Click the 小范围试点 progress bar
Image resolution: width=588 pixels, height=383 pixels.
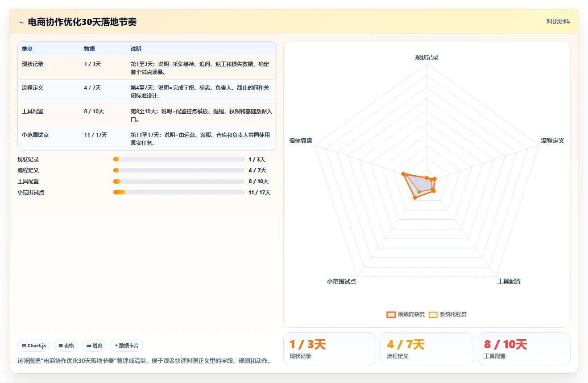tap(179, 192)
